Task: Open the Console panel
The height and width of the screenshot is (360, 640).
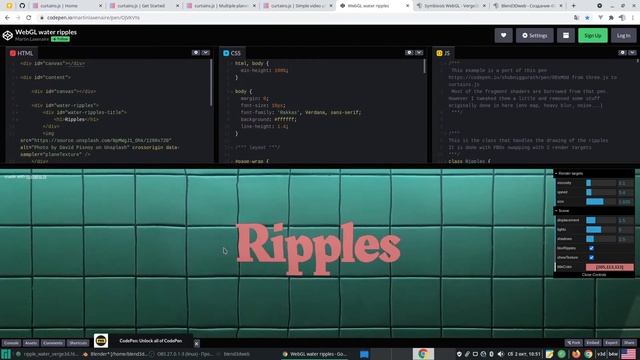Action: click(x=11, y=343)
